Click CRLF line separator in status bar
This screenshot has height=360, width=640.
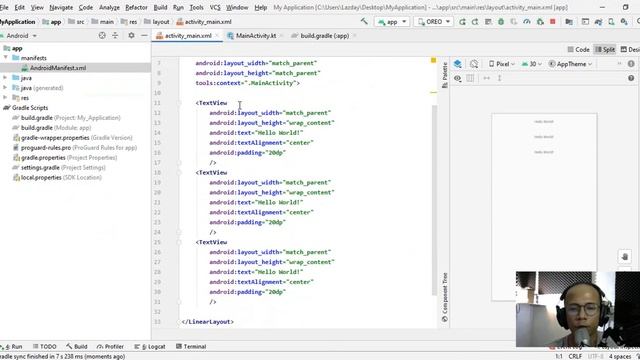tap(575, 356)
